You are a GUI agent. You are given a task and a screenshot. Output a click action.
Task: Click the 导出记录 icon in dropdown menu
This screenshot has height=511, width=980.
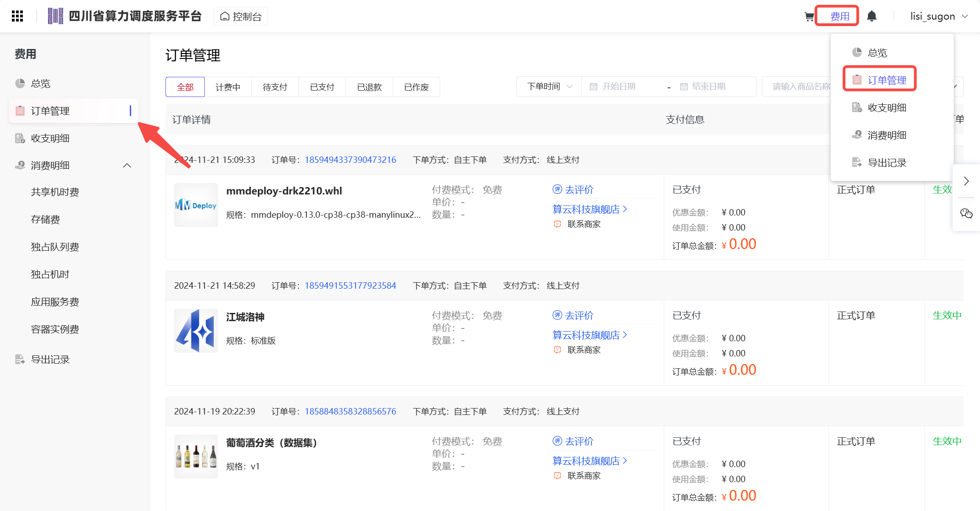(857, 162)
